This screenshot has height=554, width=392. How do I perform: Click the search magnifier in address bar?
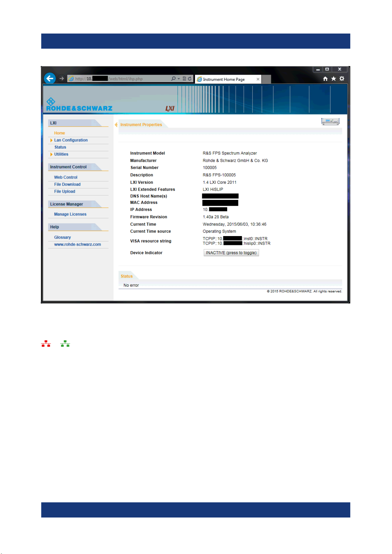point(173,79)
